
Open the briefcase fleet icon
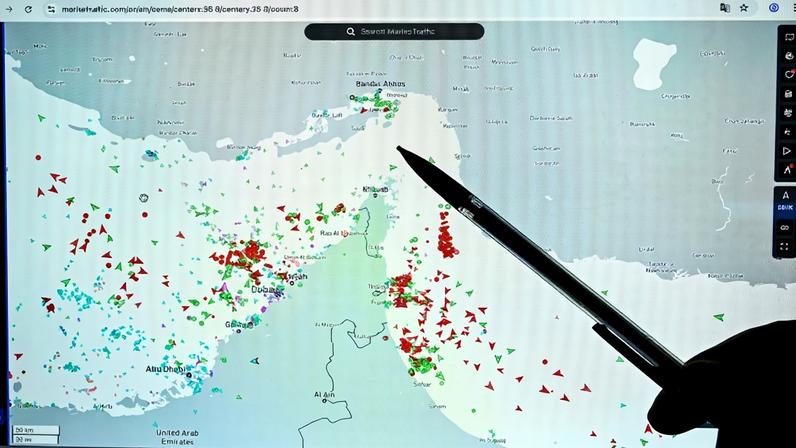pos(788,94)
